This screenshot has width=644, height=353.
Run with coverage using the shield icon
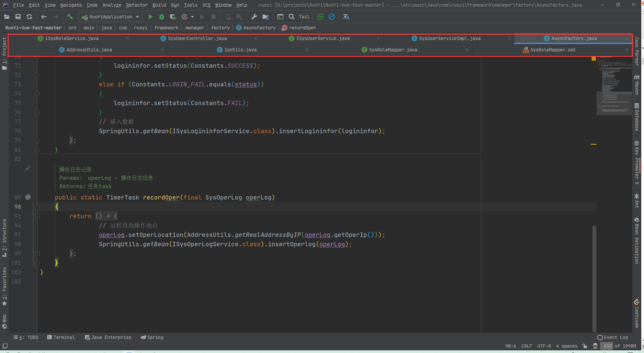coord(173,17)
